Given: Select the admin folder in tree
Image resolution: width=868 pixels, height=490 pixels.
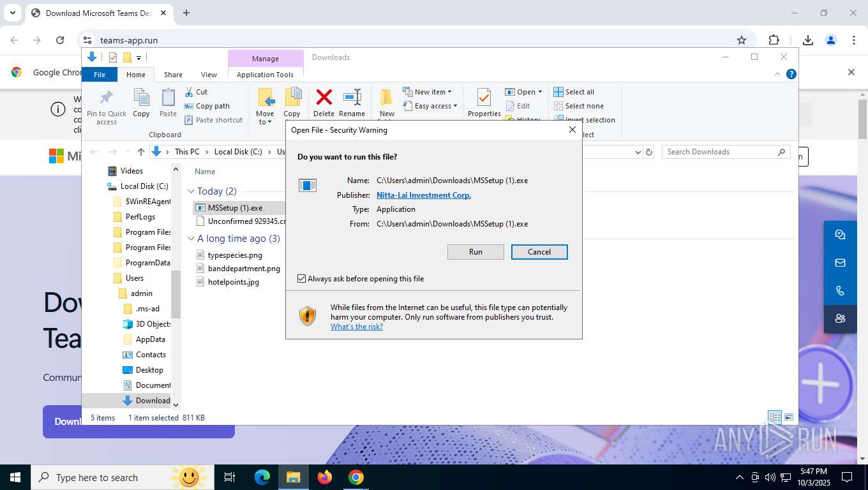Looking at the screenshot, I should click(x=142, y=293).
